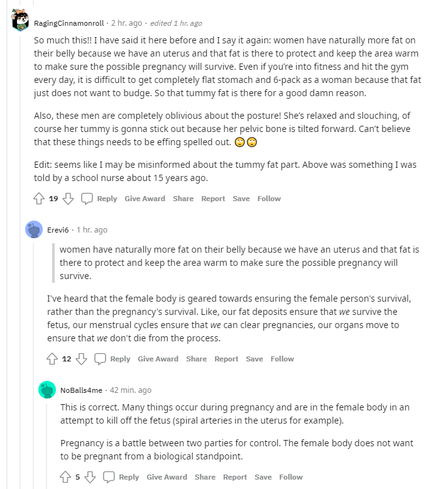Viewport: 448px width, 489px height.
Task: Open NoBalls4me's green avatar
Action: tap(47, 390)
